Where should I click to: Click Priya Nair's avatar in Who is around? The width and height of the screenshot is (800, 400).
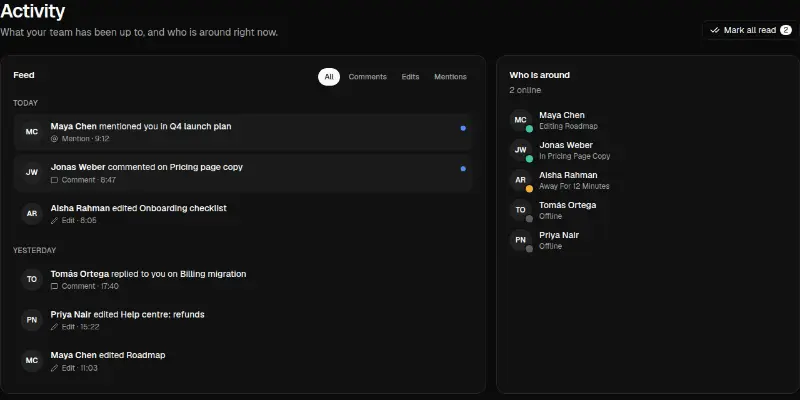[x=520, y=240]
